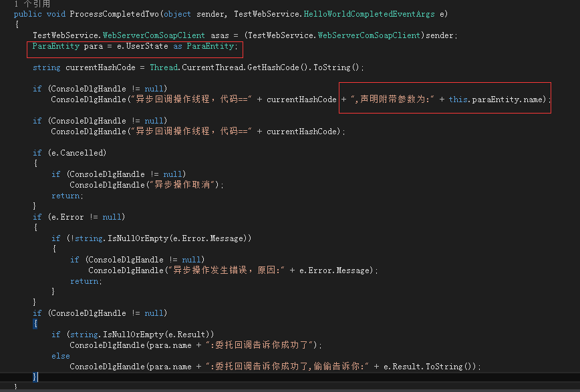Screen dimensions: 580x392
Task: Click the highlighted closing brace at text cursor
Action: click(x=34, y=377)
